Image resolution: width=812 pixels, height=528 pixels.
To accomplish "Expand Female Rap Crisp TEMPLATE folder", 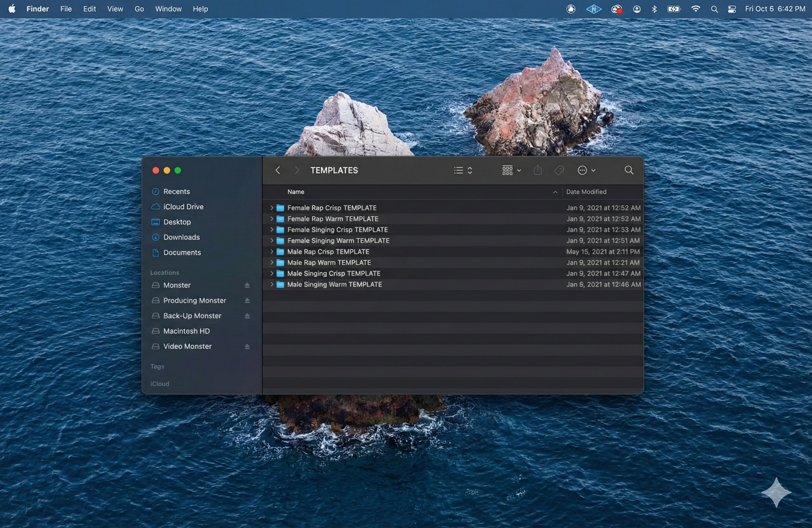I will coord(272,208).
